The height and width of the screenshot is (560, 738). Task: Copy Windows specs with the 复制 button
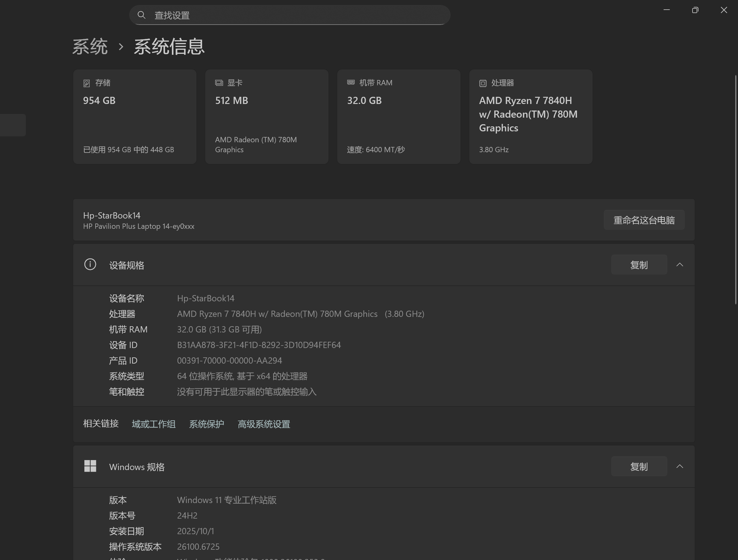pyautogui.click(x=639, y=466)
